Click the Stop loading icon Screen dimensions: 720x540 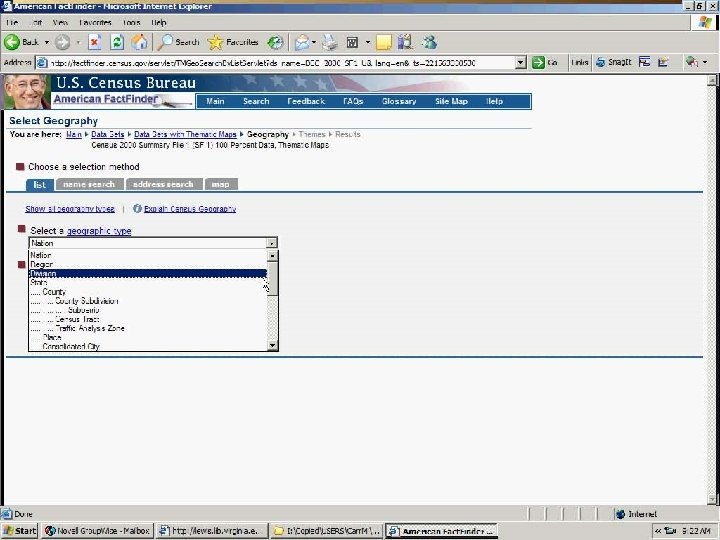95,42
